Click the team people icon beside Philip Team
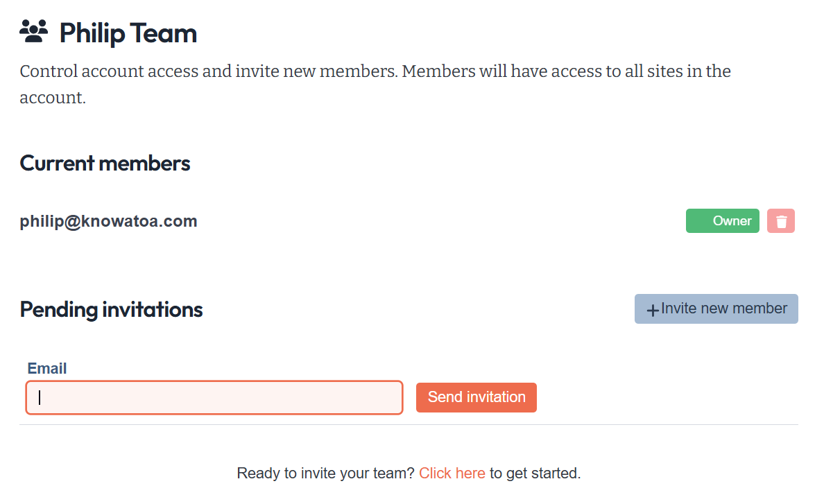The image size is (824, 504). click(33, 32)
